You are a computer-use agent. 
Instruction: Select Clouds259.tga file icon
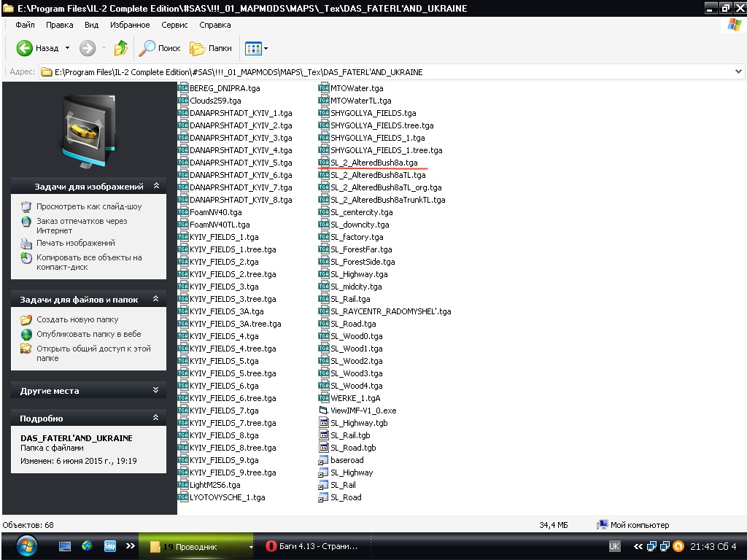coord(183,101)
